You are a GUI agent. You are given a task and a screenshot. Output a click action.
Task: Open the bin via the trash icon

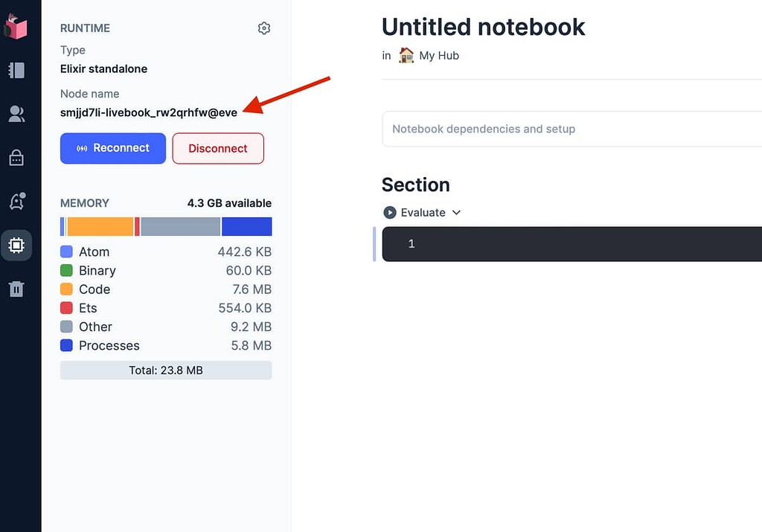pyautogui.click(x=17, y=289)
